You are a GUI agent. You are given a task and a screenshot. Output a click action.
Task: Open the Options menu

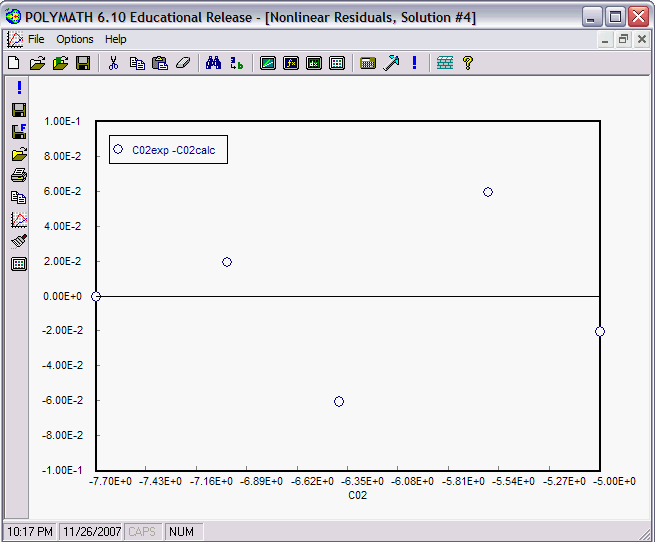(75, 39)
